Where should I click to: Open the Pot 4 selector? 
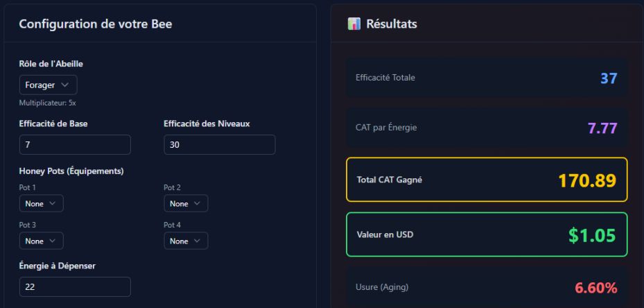coord(185,241)
